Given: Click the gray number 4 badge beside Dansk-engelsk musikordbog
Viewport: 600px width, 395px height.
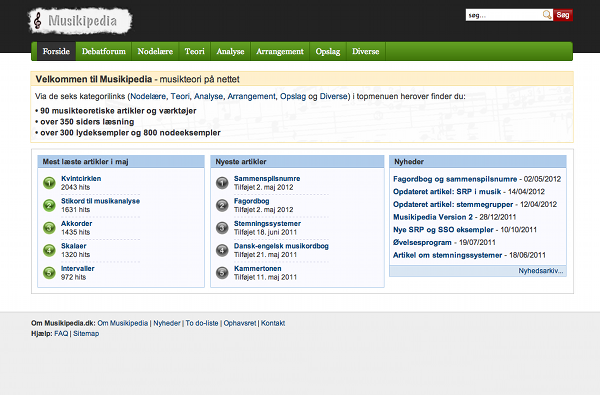Looking at the screenshot, I should click(222, 250).
